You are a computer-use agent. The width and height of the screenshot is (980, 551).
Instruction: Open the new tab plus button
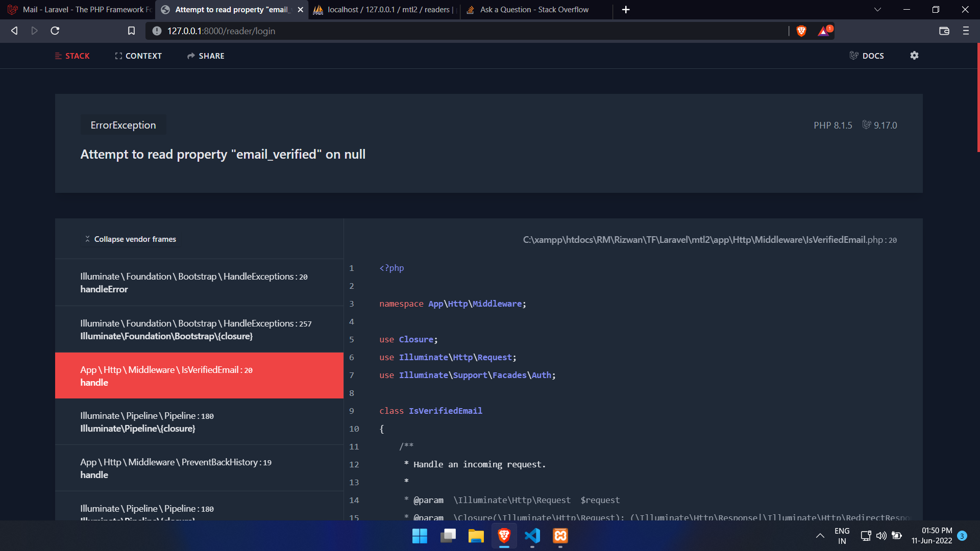point(626,10)
